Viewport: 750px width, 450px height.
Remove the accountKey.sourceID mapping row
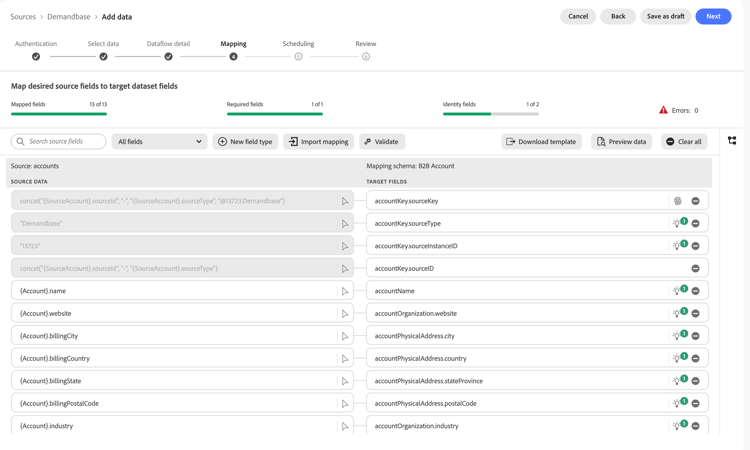(695, 268)
